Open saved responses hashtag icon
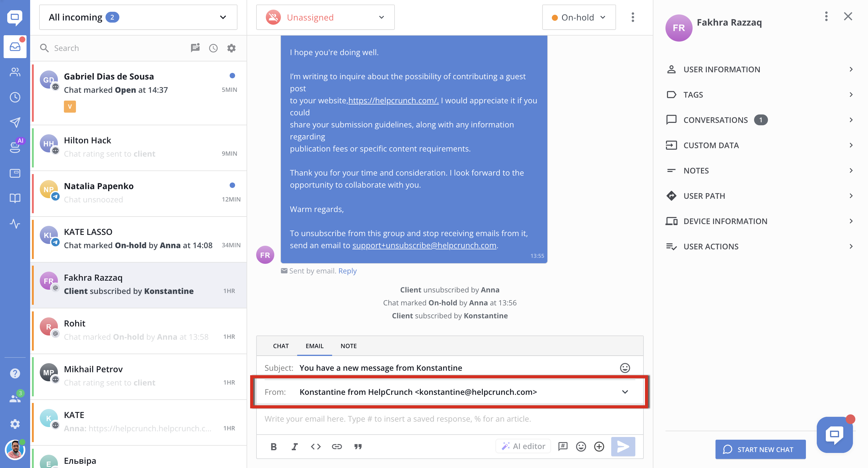Image resolution: width=868 pixels, height=468 pixels. (x=563, y=446)
